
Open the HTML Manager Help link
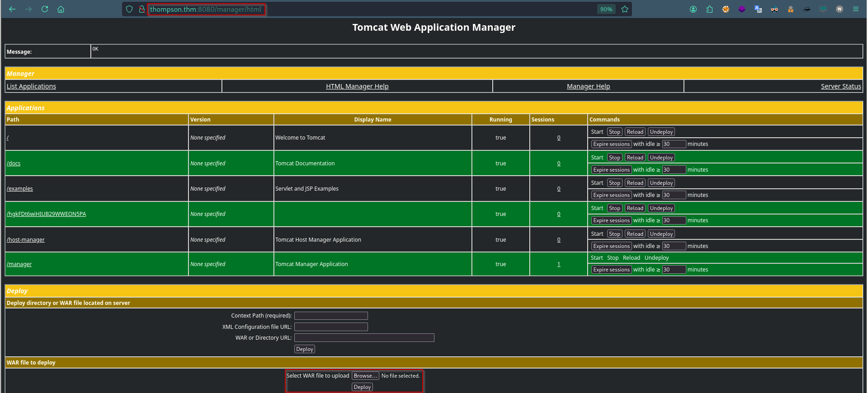point(357,86)
